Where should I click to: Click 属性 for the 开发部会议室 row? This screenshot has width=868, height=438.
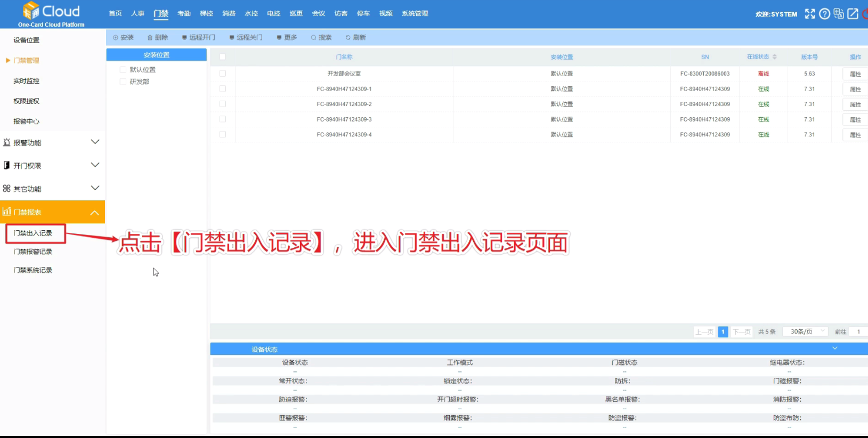[855, 74]
